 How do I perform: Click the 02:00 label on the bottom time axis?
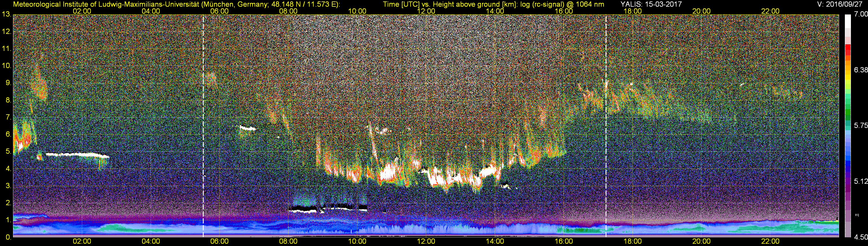click(82, 242)
